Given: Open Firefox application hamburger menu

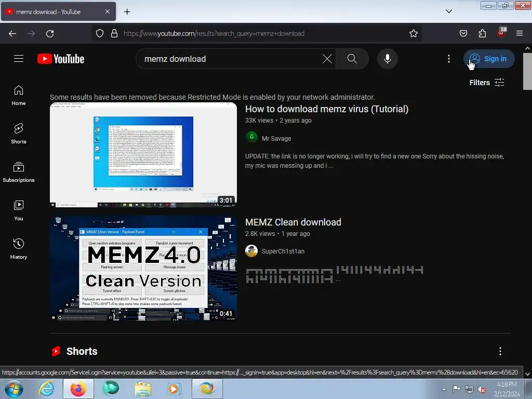Looking at the screenshot, I should [x=520, y=33].
